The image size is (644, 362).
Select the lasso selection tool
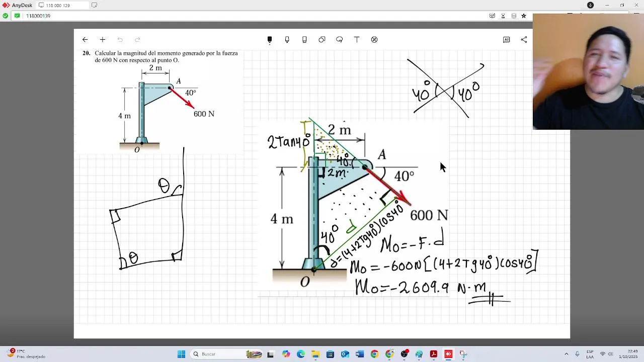click(340, 40)
